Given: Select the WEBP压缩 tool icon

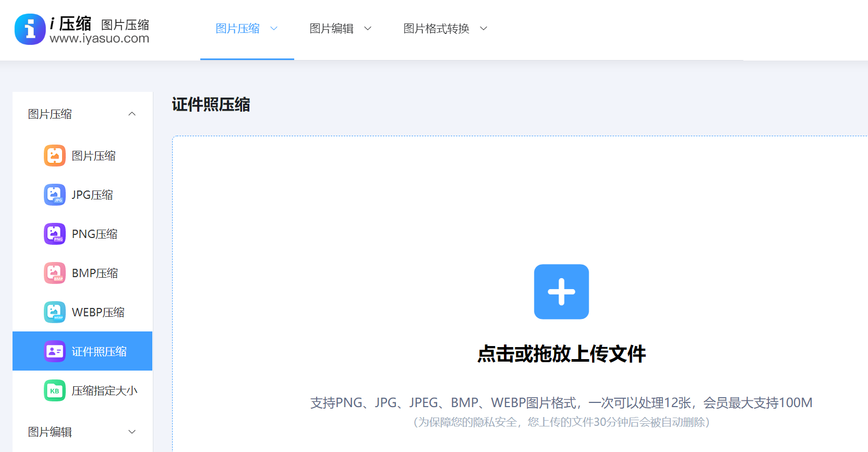Looking at the screenshot, I should 55,312.
